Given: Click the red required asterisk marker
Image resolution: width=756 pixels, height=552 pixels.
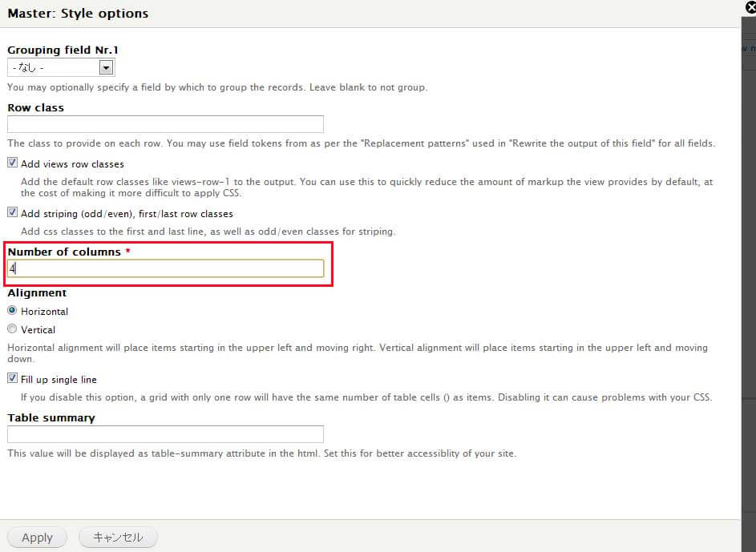Looking at the screenshot, I should pos(127,252).
